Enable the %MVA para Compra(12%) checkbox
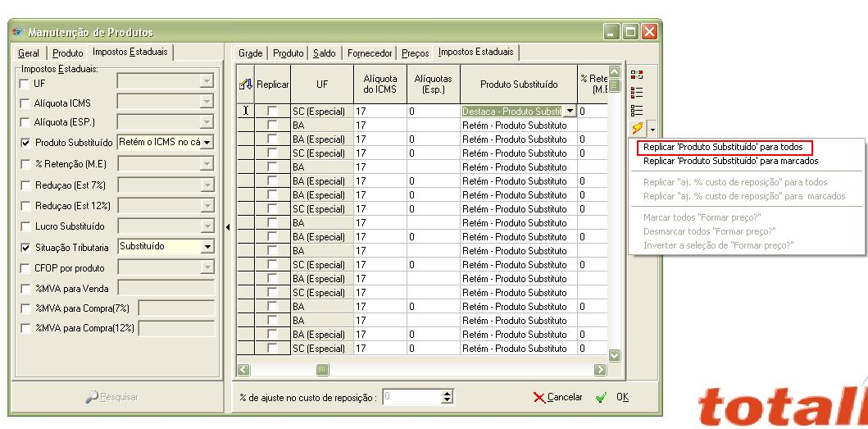This screenshot has width=868, height=429. tap(25, 328)
